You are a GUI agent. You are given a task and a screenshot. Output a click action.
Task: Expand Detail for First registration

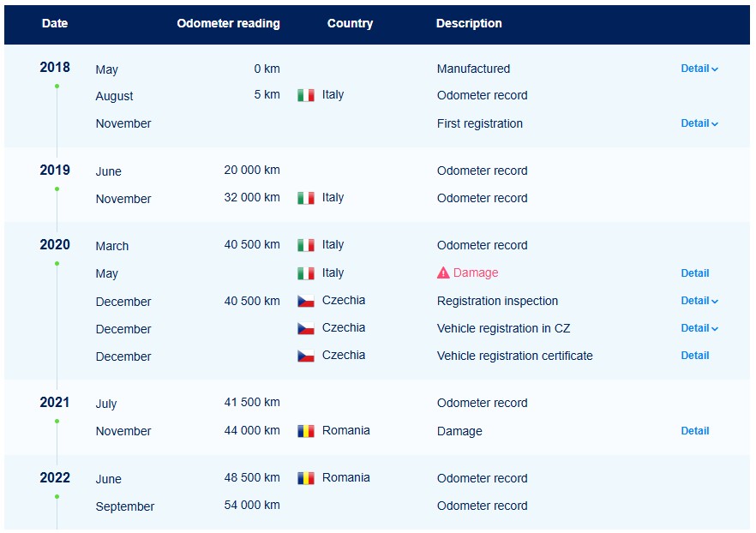pyautogui.click(x=699, y=123)
